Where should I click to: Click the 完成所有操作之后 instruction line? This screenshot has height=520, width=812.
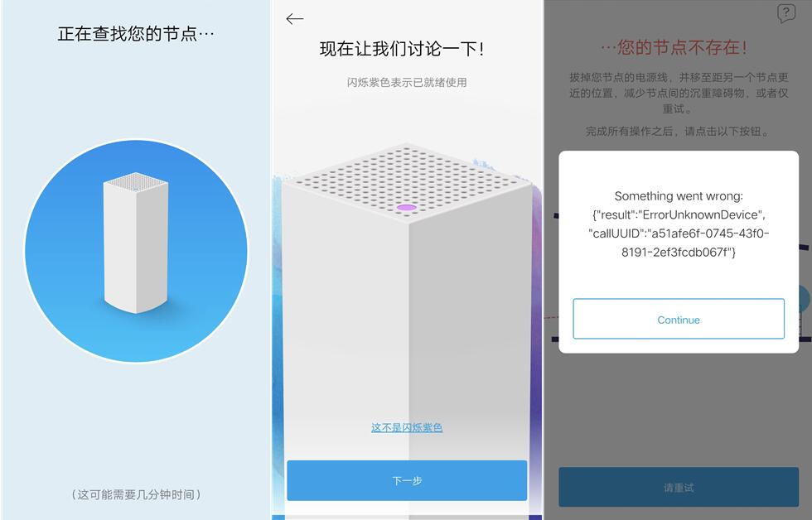pyautogui.click(x=679, y=132)
